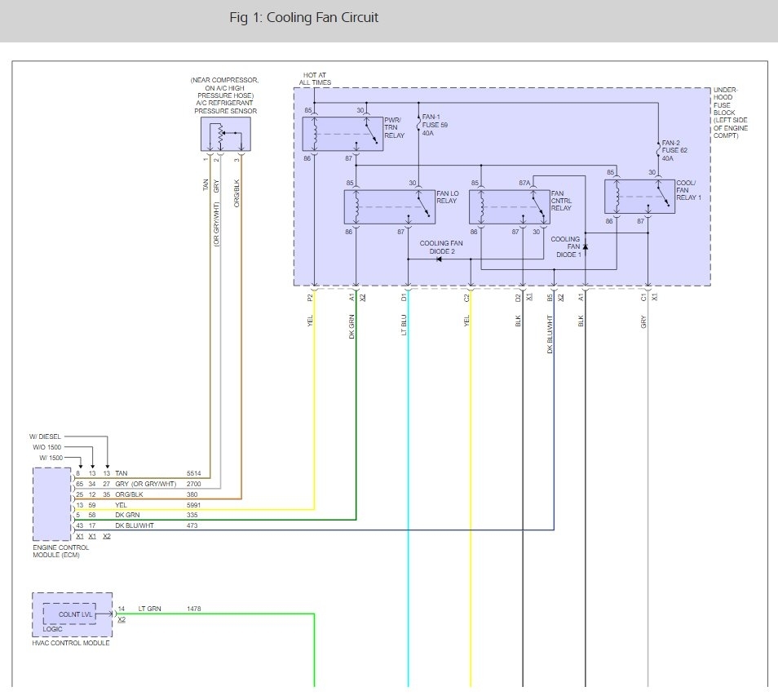Select the 'W/ DIESEL' label
Viewport: 778px width, 700px height.
pyautogui.click(x=45, y=436)
